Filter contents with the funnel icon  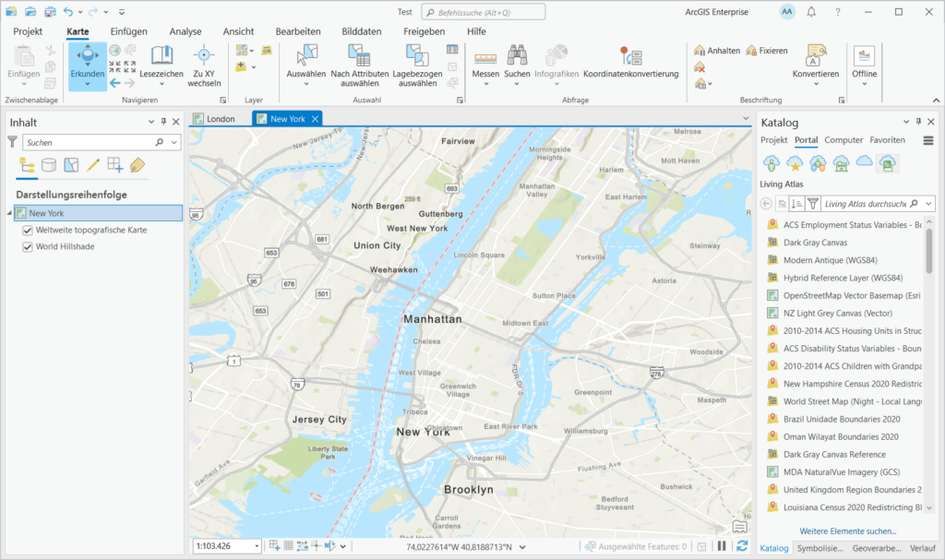pos(12,142)
